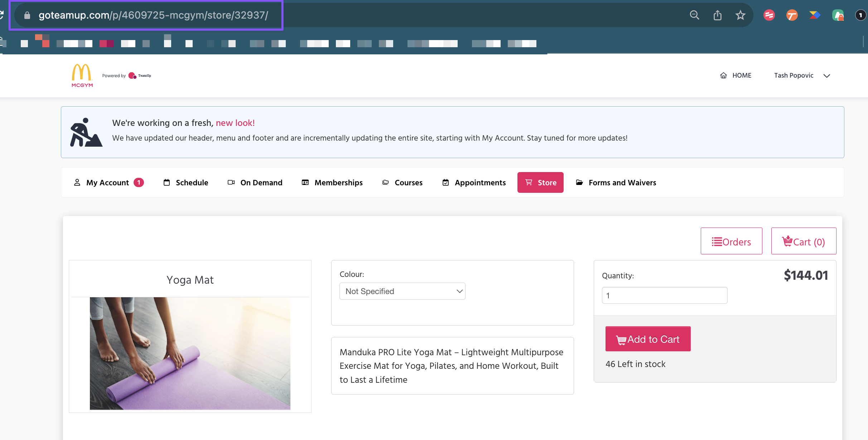Click the TeamUp powered-by logo
The width and height of the screenshot is (868, 440).
[x=140, y=75]
